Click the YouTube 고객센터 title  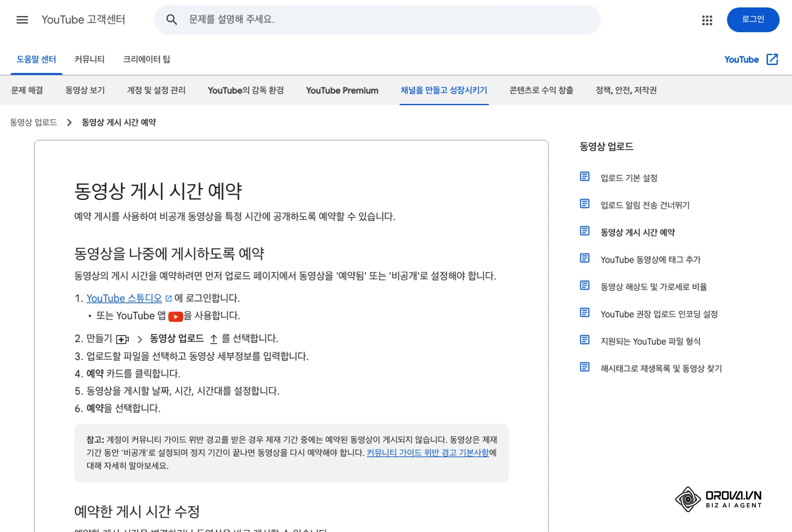[83, 20]
